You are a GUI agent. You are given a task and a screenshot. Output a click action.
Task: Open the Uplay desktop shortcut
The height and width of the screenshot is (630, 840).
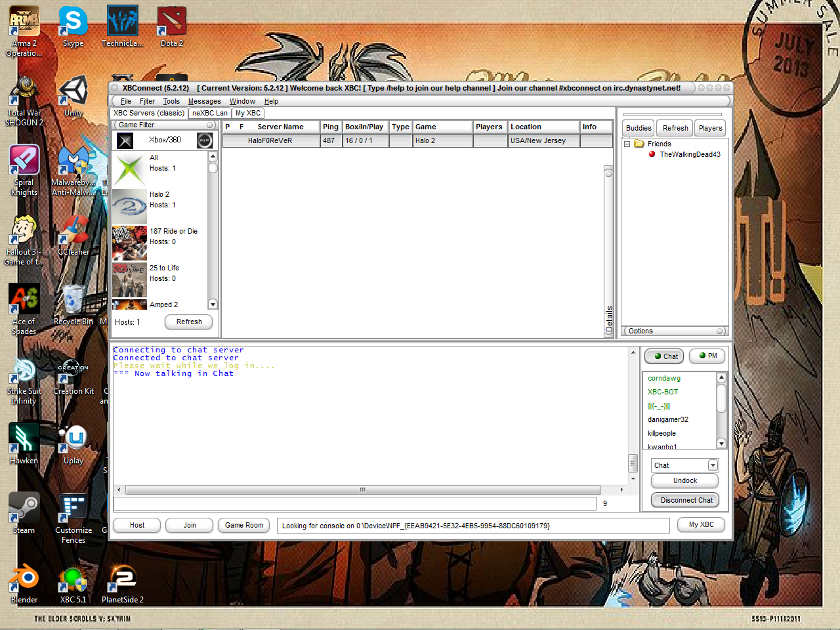pyautogui.click(x=73, y=444)
